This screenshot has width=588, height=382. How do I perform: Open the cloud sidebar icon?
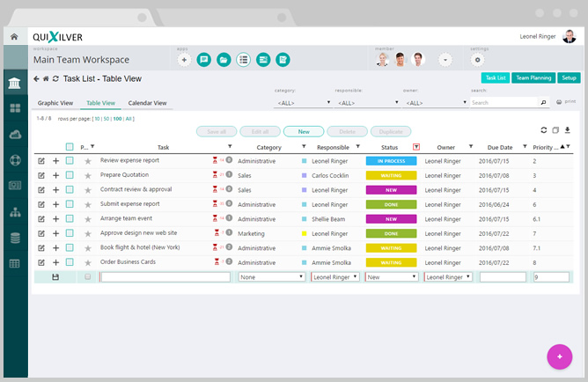[15, 134]
